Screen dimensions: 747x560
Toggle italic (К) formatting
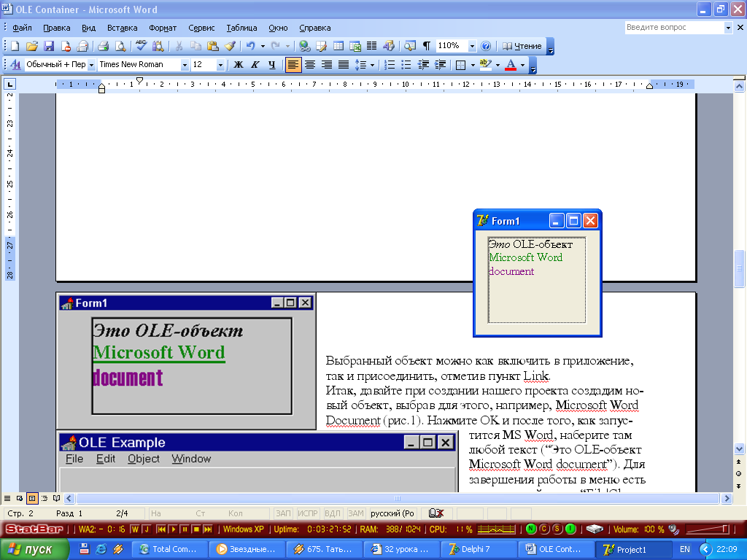tap(255, 65)
